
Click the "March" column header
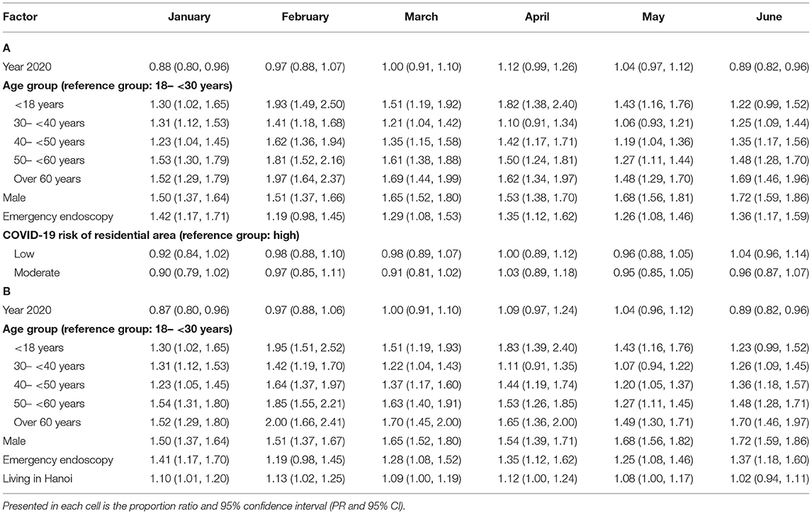(x=421, y=16)
